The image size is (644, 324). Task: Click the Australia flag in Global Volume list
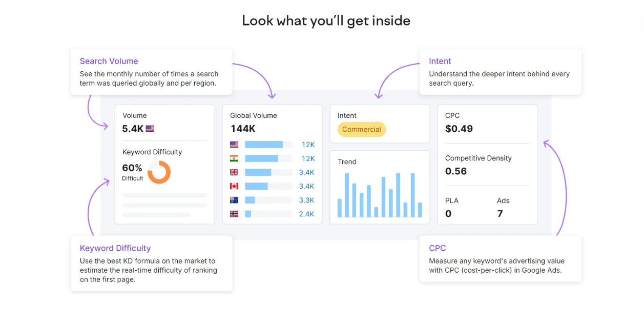[x=234, y=200]
